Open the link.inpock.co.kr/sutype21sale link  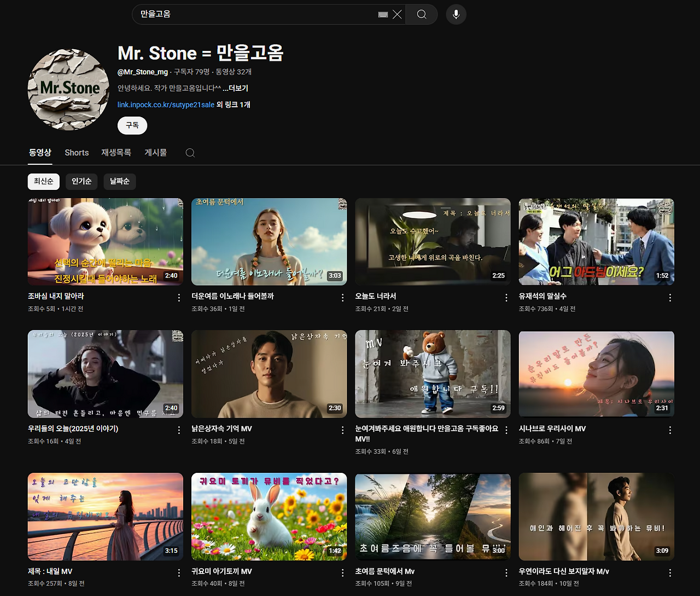(x=166, y=105)
